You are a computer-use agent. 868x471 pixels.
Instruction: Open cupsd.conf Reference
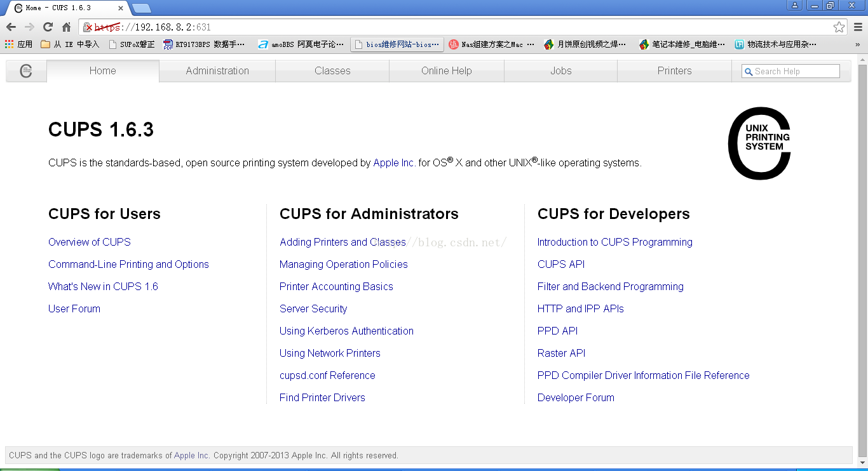click(x=327, y=375)
